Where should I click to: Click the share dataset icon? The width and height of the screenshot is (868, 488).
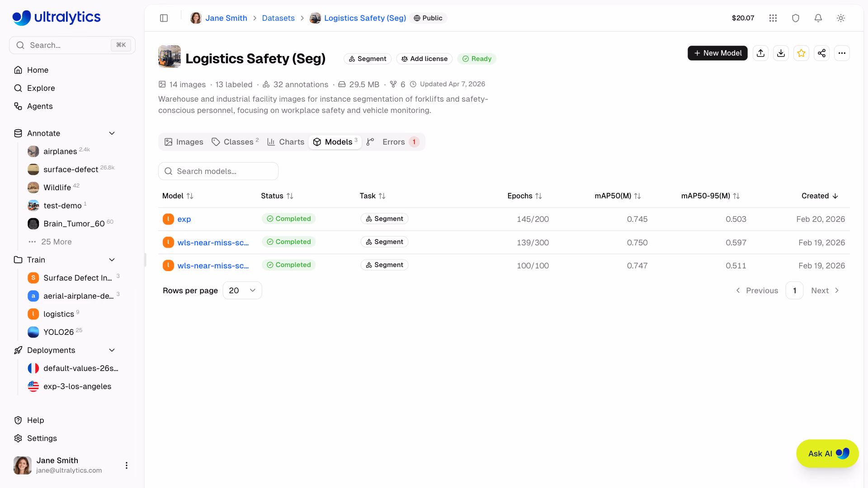click(822, 53)
